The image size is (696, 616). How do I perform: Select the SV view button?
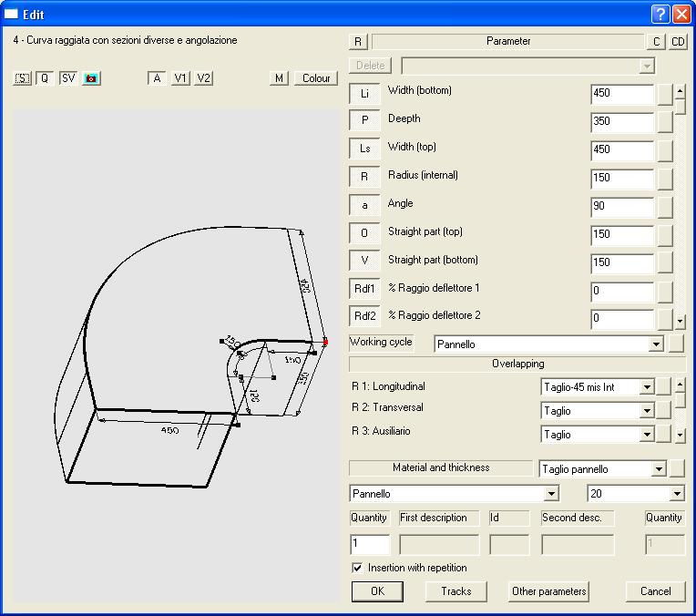coord(68,78)
